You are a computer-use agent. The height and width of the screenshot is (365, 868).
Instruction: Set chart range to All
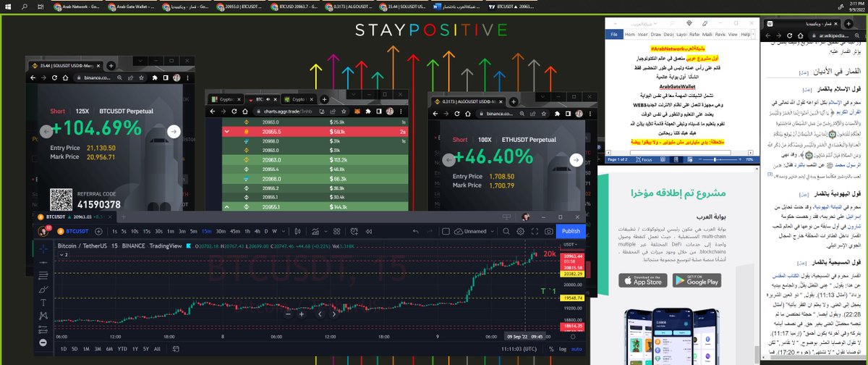(157, 349)
